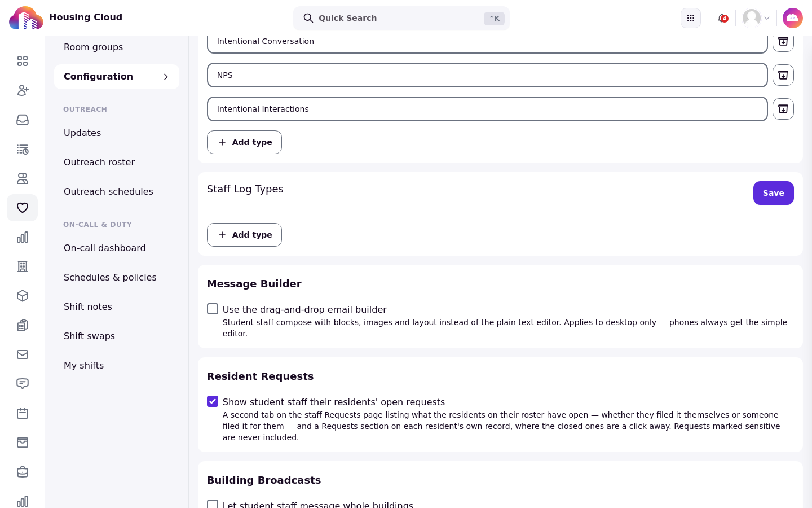Open the building icon in sidebar

pos(23,266)
